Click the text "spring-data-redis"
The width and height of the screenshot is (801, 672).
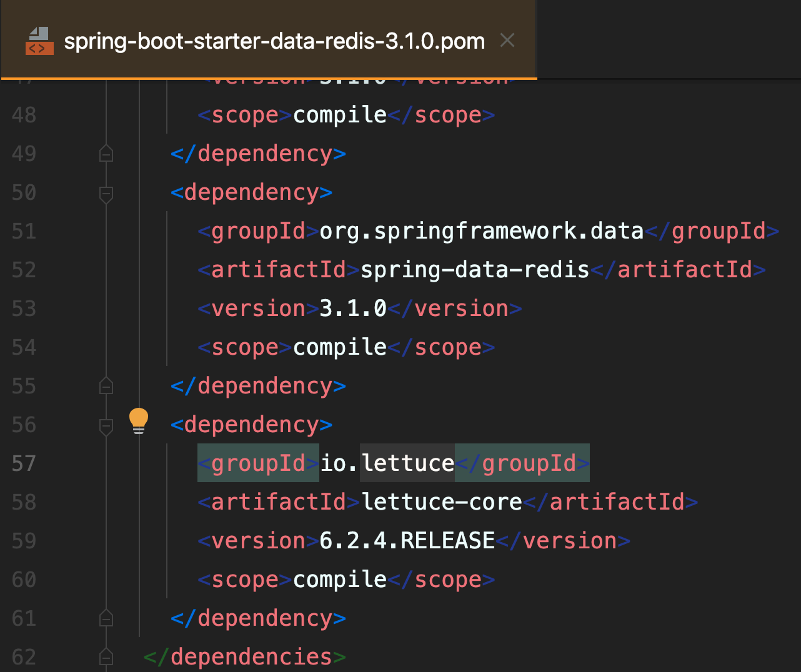(x=475, y=270)
